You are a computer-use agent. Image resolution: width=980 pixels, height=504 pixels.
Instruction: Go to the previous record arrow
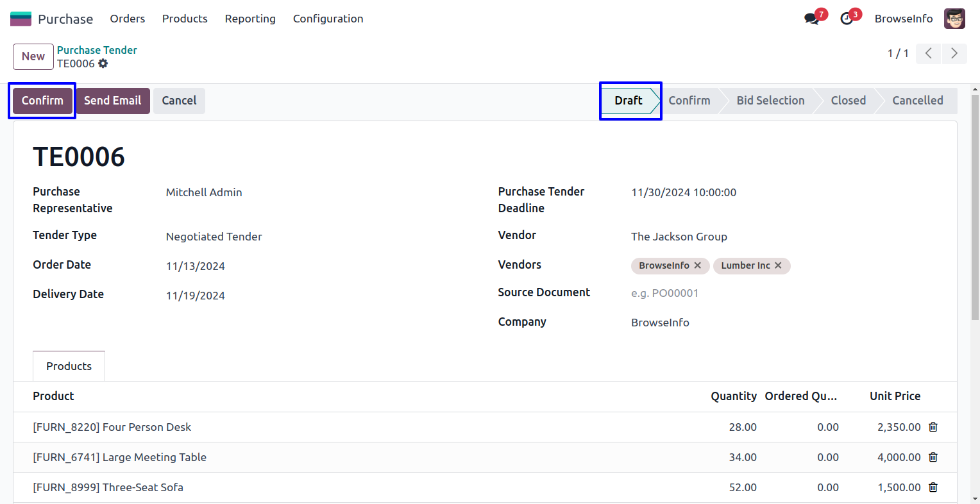click(x=928, y=53)
